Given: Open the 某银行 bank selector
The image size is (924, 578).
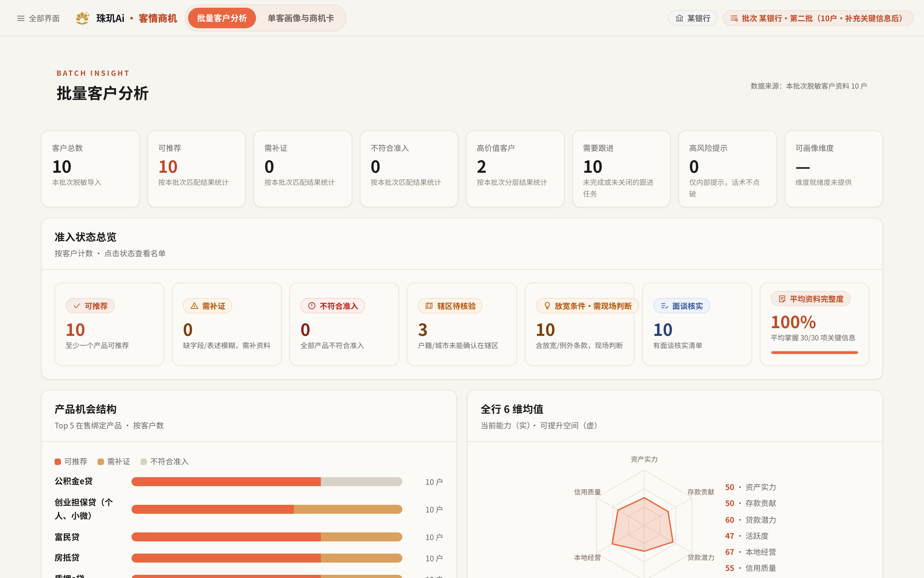Looking at the screenshot, I should pyautogui.click(x=693, y=18).
